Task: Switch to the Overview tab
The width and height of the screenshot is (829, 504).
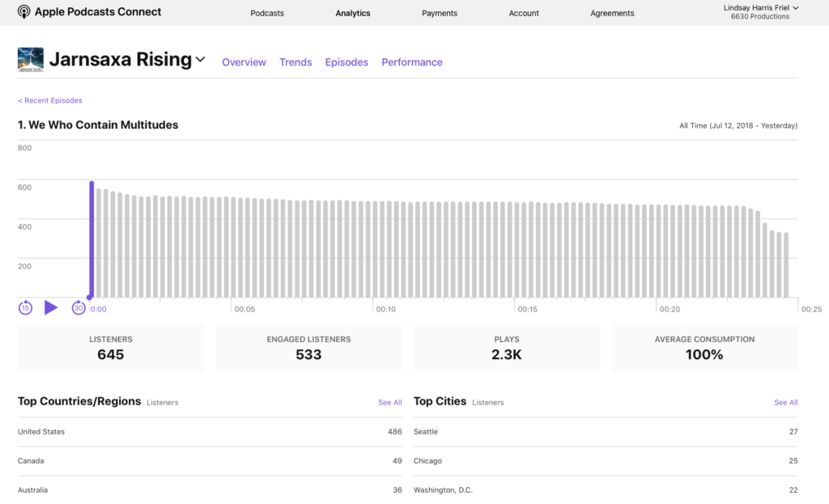Action: (244, 62)
